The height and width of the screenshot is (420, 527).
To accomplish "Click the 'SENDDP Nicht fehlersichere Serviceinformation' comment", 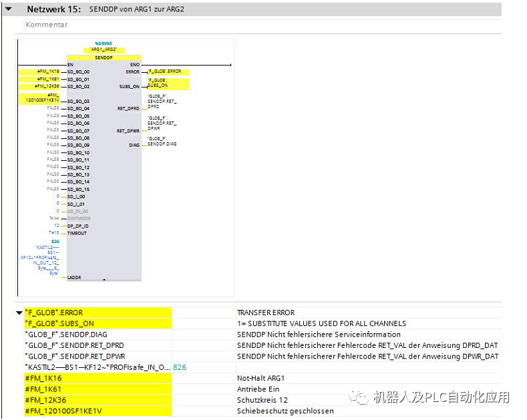I will pos(319,335).
